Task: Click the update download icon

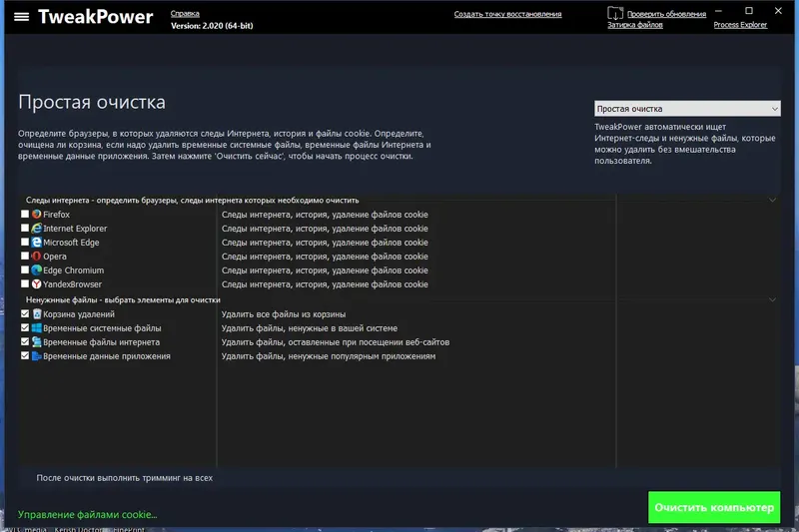Action: pyautogui.click(x=615, y=13)
